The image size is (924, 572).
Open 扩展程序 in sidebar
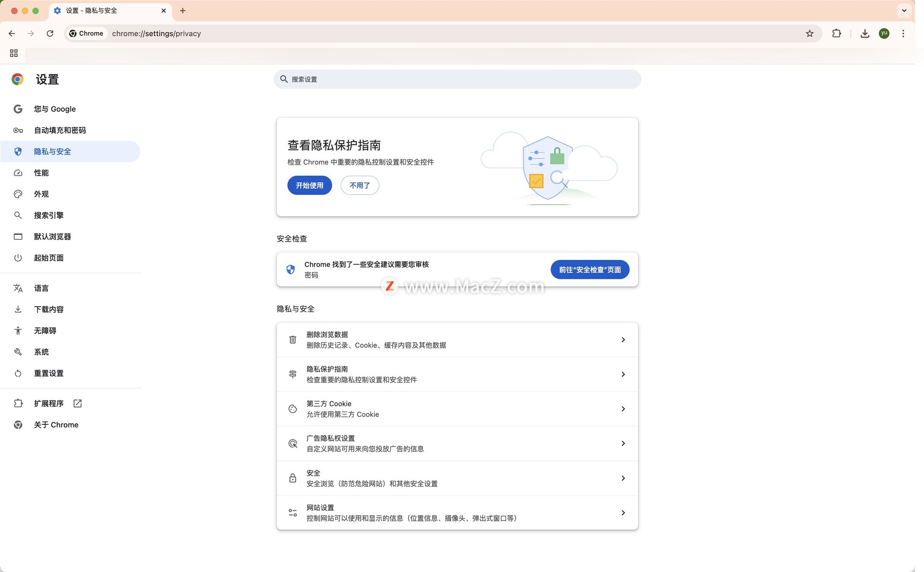point(70,403)
